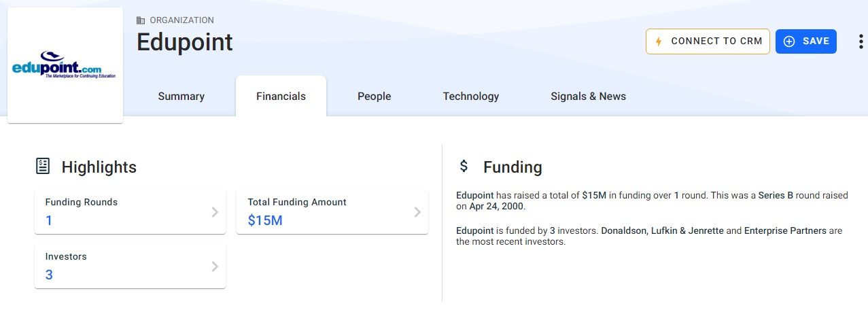Open the three-dot more options menu
This screenshot has height=310, width=868.
point(861,41)
